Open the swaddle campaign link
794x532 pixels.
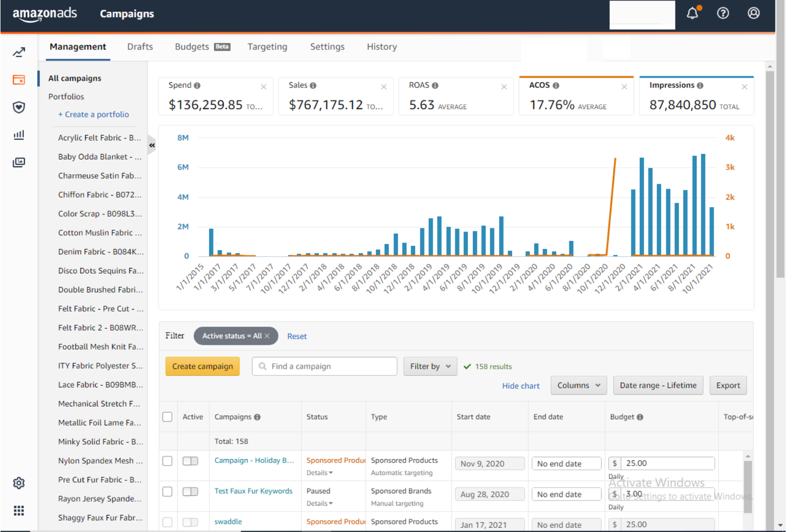pos(228,522)
